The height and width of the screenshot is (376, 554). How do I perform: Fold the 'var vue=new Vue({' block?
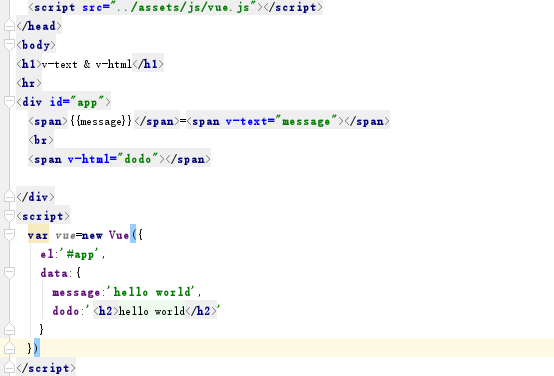click(x=9, y=235)
